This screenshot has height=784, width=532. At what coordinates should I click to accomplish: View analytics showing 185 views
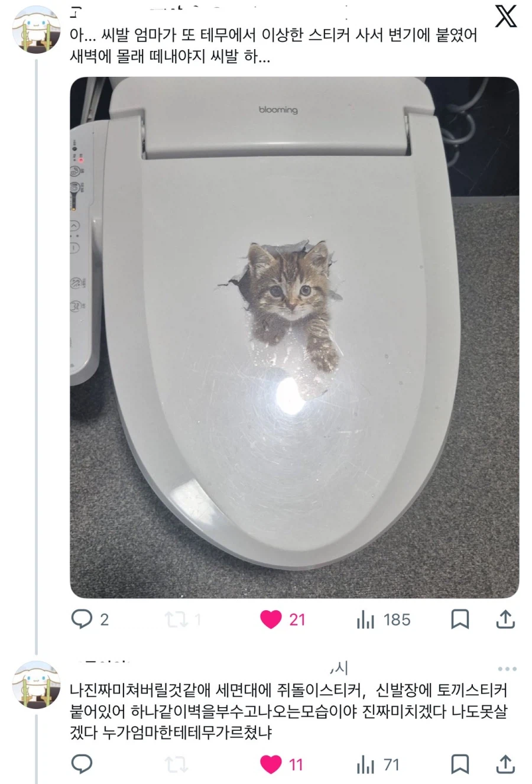click(366, 620)
